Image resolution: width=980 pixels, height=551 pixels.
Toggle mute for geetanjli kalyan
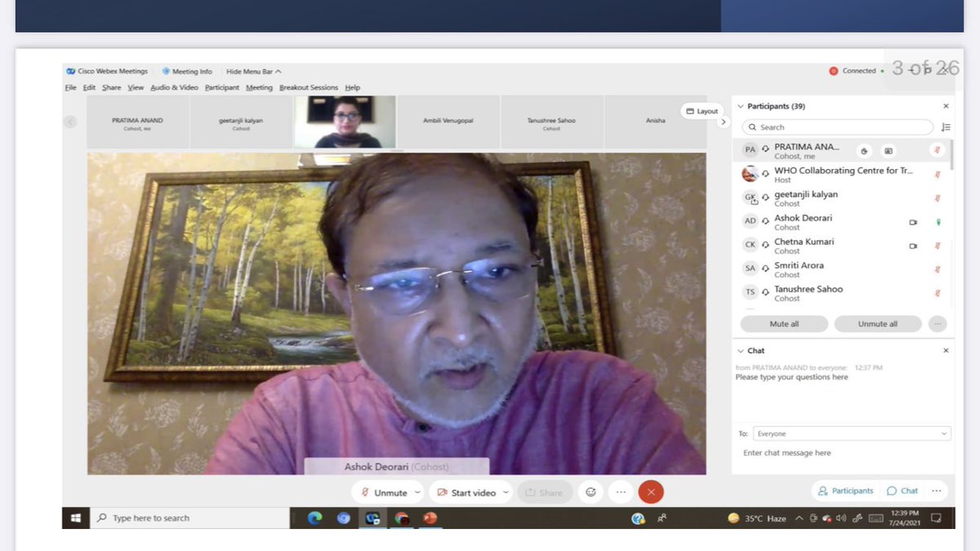click(938, 198)
